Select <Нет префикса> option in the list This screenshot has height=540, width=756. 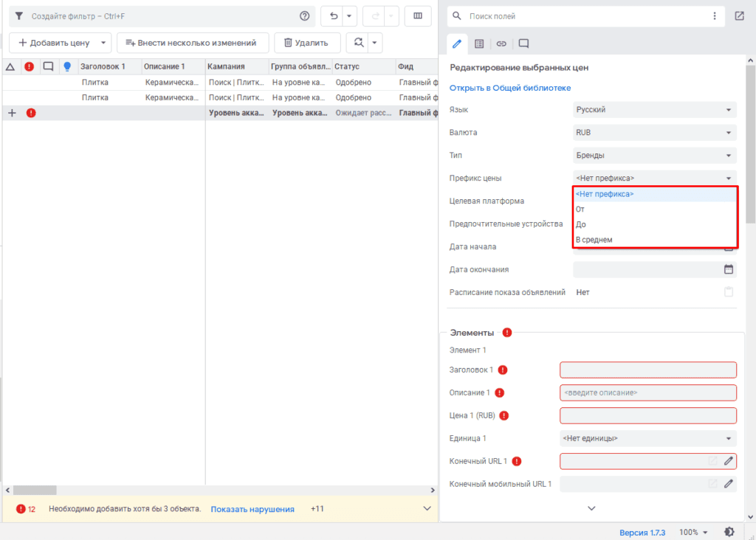click(655, 194)
